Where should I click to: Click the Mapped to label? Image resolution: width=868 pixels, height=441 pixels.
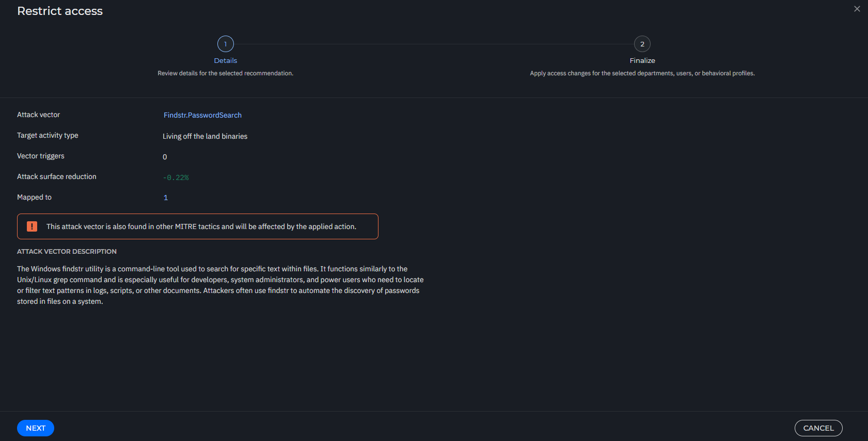click(x=34, y=197)
